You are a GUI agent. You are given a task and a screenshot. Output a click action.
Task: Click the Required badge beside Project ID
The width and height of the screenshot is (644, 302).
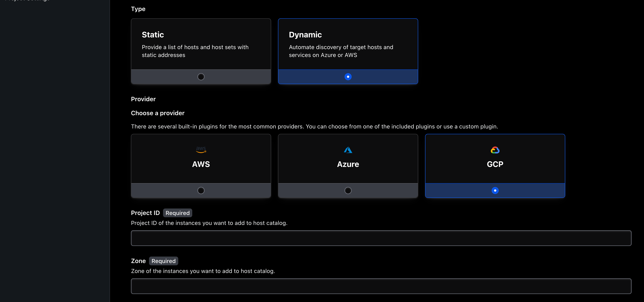(178, 213)
